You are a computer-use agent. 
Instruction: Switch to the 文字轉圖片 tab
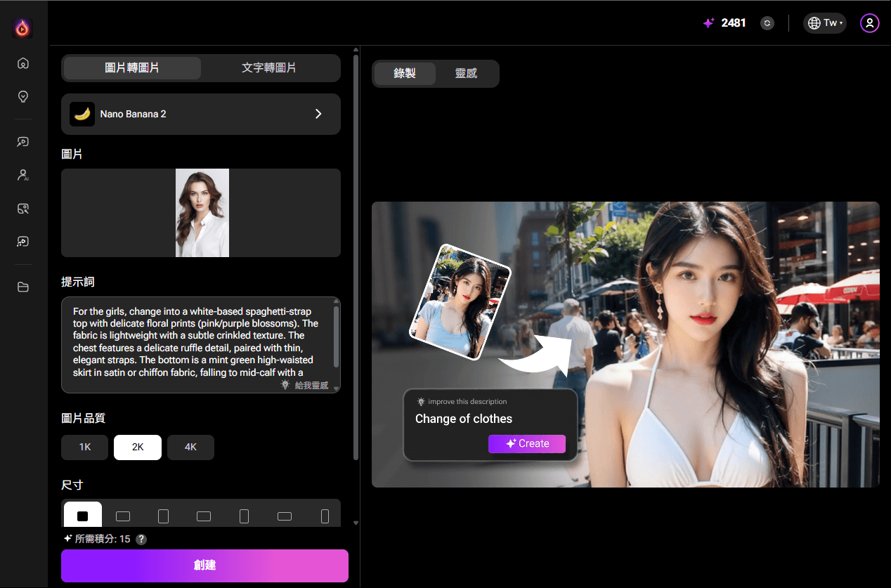click(x=268, y=68)
